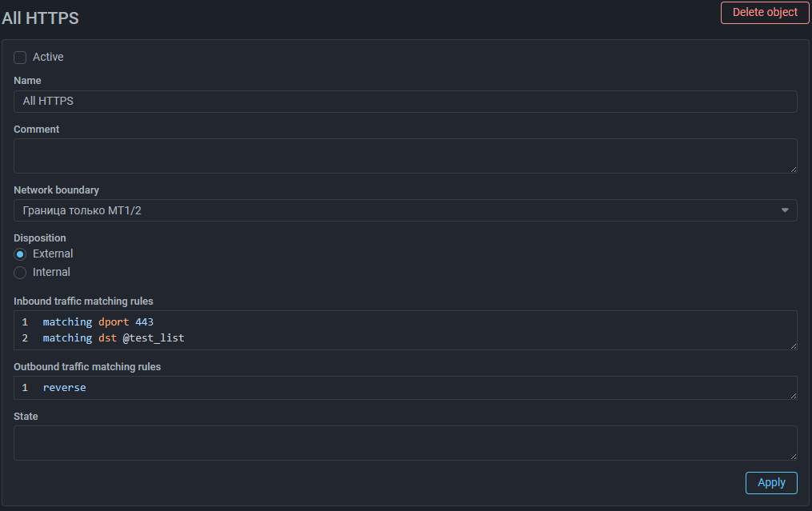This screenshot has width=812, height=511.
Task: Click the State field resize handle
Action: pos(794,457)
